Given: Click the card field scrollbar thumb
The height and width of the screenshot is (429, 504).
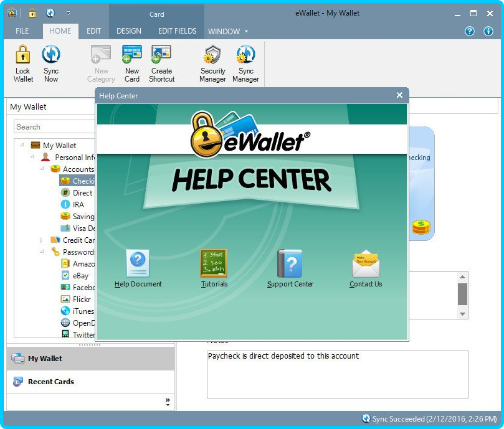Looking at the screenshot, I should click(462, 294).
